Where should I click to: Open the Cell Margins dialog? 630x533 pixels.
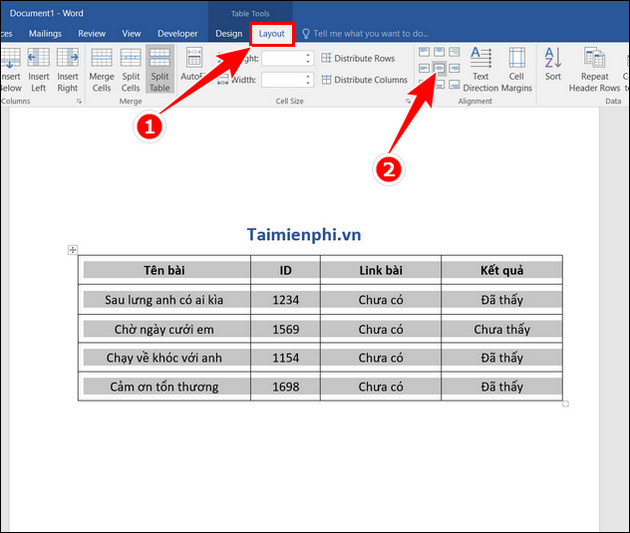click(x=516, y=69)
